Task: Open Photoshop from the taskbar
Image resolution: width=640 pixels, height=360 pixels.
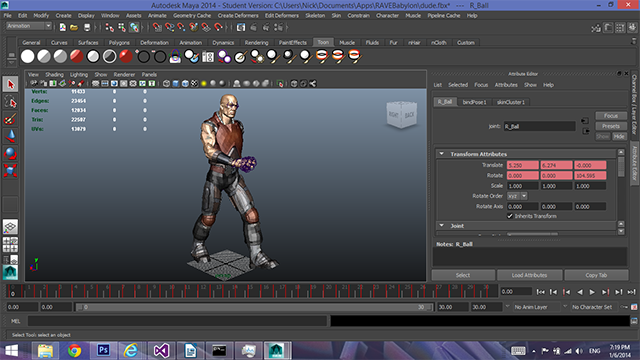Action: point(103,351)
